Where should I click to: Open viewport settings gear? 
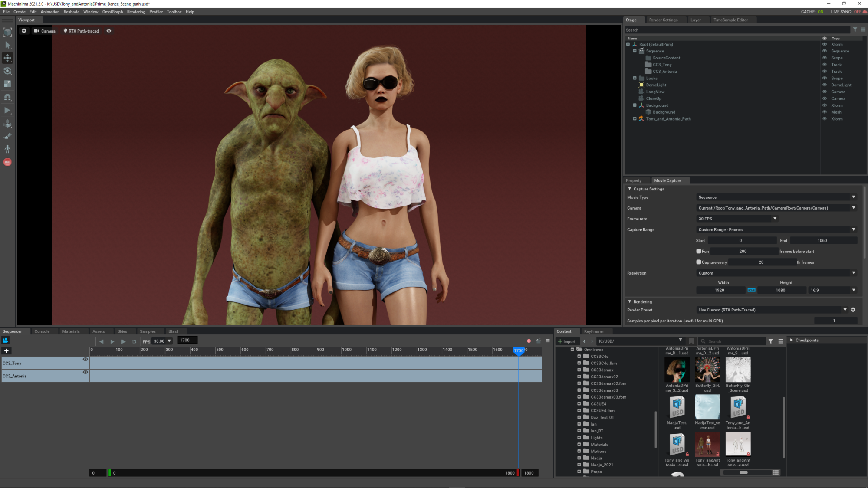pos(24,31)
